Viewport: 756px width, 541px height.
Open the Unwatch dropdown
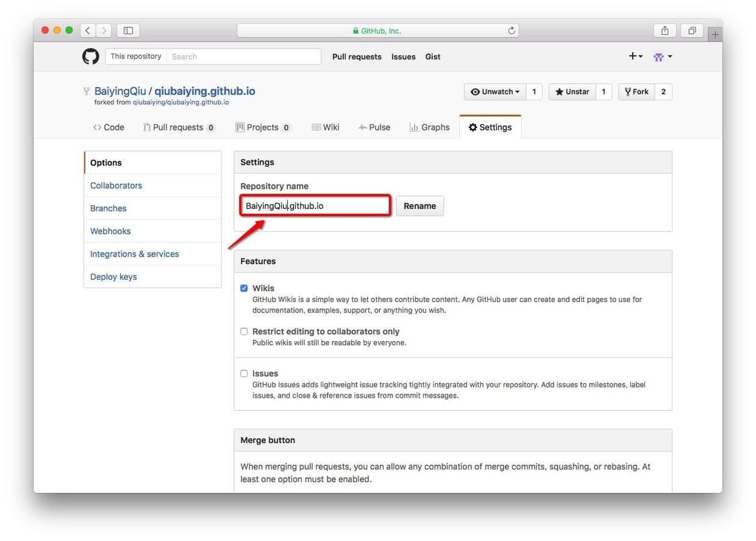click(x=494, y=92)
